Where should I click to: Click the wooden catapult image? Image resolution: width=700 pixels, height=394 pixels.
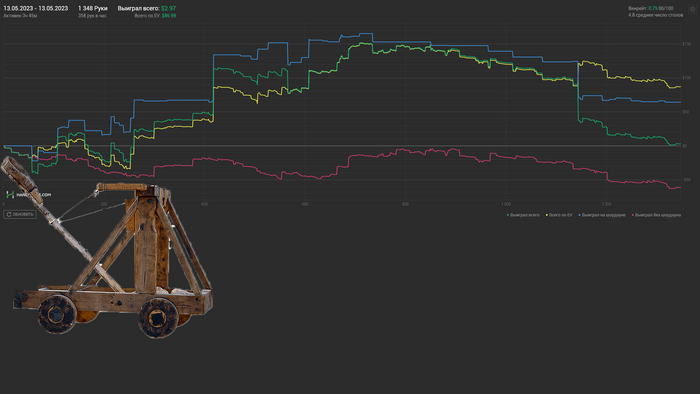(x=107, y=248)
